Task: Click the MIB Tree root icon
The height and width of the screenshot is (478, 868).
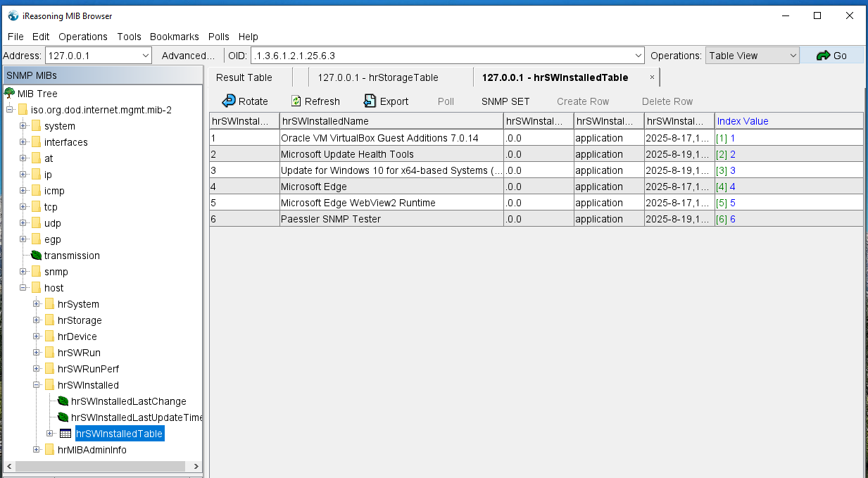Action: (x=10, y=94)
